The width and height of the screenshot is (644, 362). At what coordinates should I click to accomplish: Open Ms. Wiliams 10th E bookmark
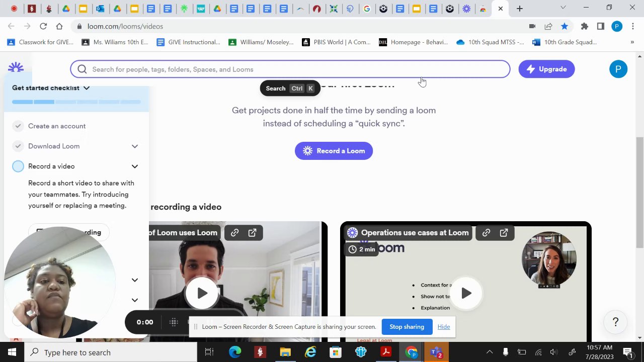[115, 42]
